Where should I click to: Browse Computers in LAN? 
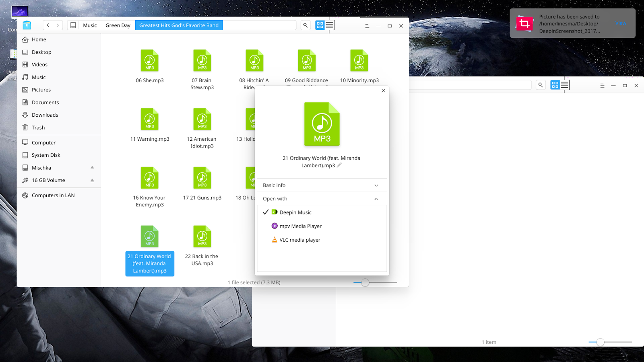[53, 195]
